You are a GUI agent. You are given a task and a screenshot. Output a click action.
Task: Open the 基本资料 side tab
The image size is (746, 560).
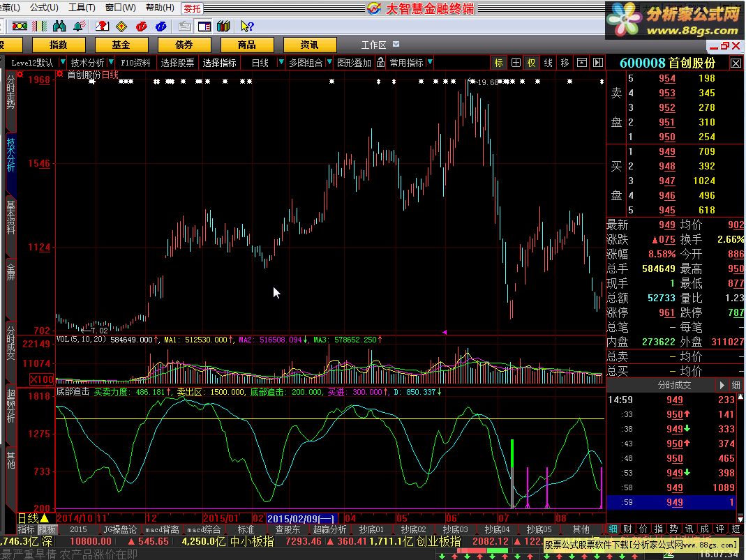tap(10, 218)
